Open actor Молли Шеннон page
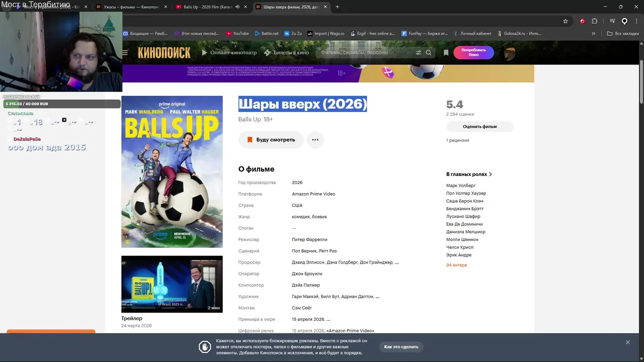Image resolution: width=644 pixels, height=362 pixels. click(462, 239)
